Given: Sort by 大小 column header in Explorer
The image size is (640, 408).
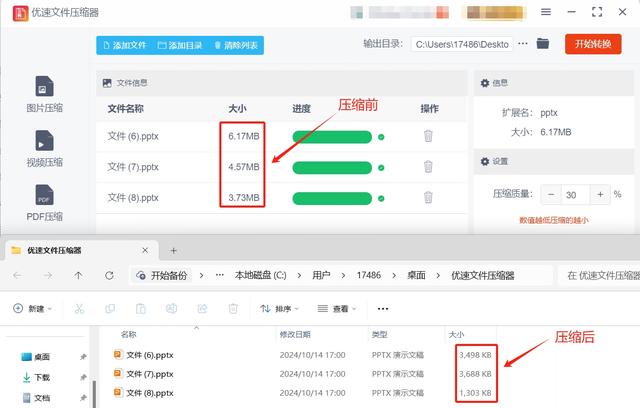Looking at the screenshot, I should click(456, 335).
